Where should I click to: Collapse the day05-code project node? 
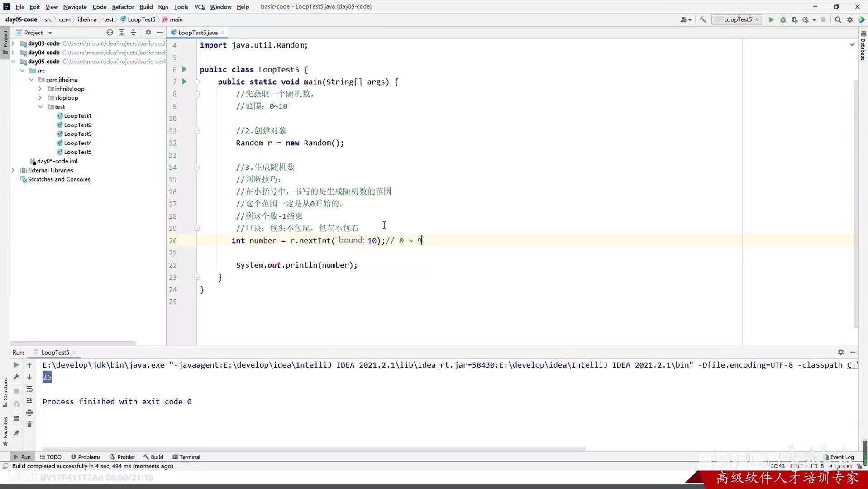click(x=13, y=62)
